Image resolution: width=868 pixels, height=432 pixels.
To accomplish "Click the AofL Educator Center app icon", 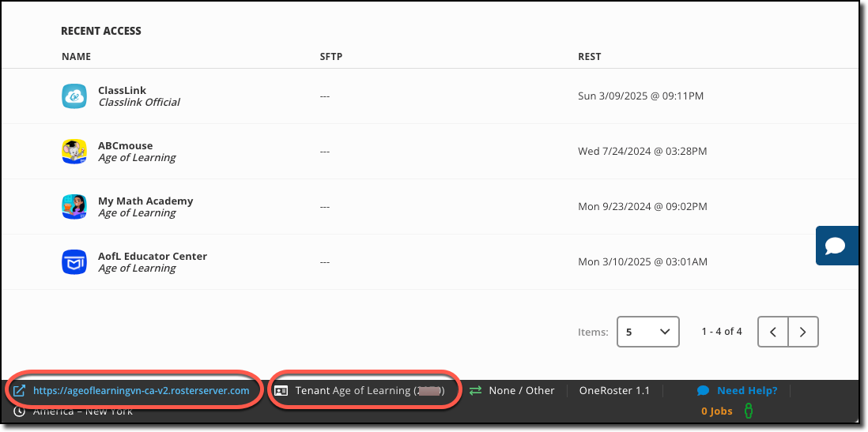I will pyautogui.click(x=74, y=262).
